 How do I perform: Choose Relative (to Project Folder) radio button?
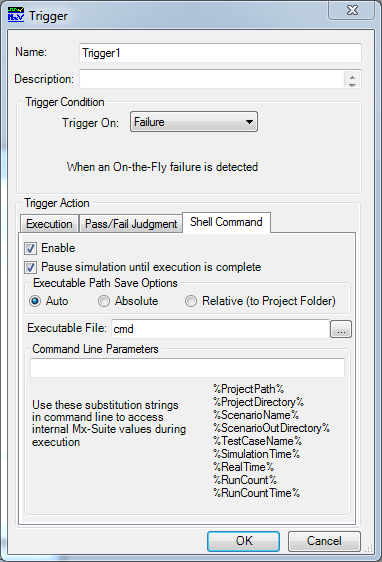point(191,301)
